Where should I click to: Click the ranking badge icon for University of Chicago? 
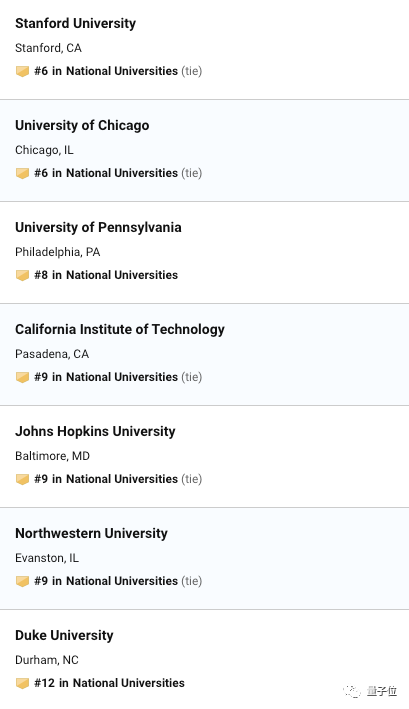tap(22, 174)
